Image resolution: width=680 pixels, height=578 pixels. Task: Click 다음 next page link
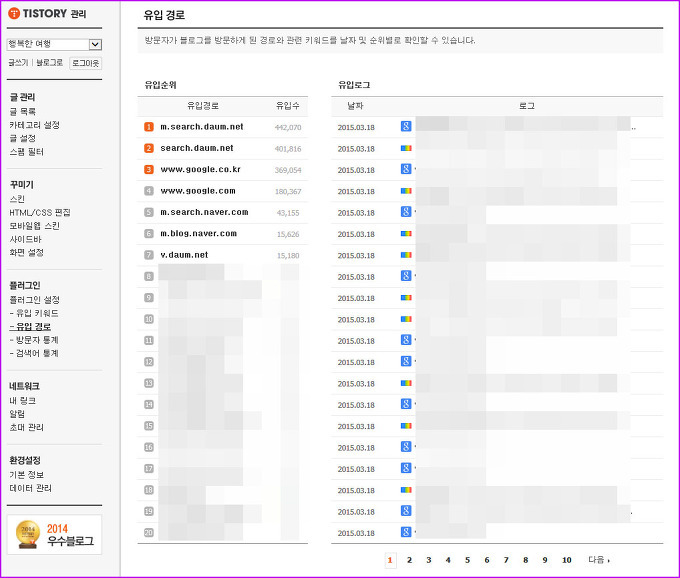point(599,560)
